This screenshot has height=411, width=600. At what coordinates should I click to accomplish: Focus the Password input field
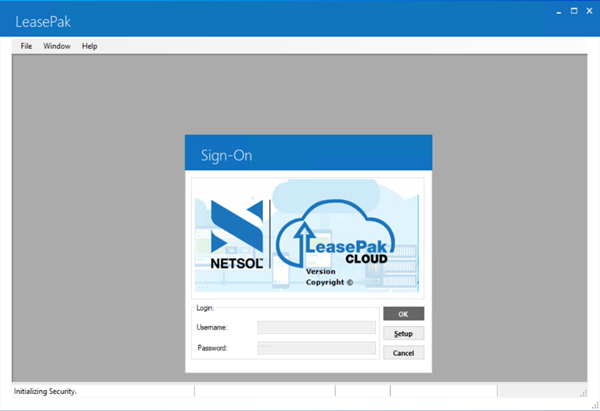coord(316,348)
